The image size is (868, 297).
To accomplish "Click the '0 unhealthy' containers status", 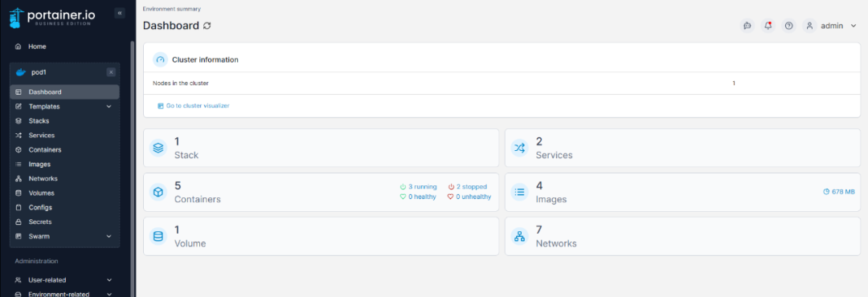I will (x=469, y=197).
